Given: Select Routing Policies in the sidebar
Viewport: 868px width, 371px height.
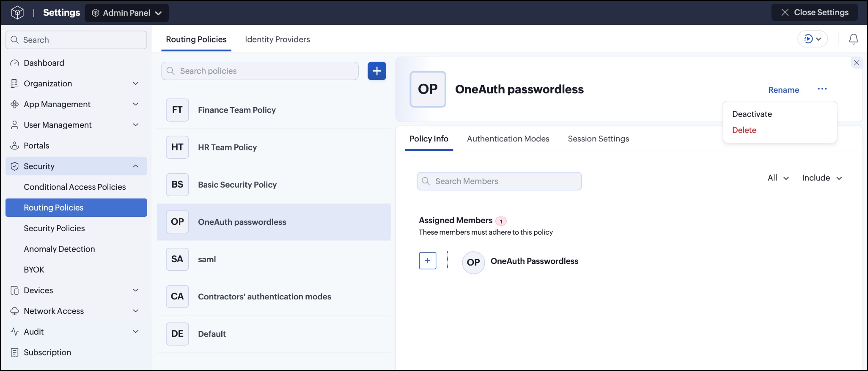Looking at the screenshot, I should pos(76,208).
